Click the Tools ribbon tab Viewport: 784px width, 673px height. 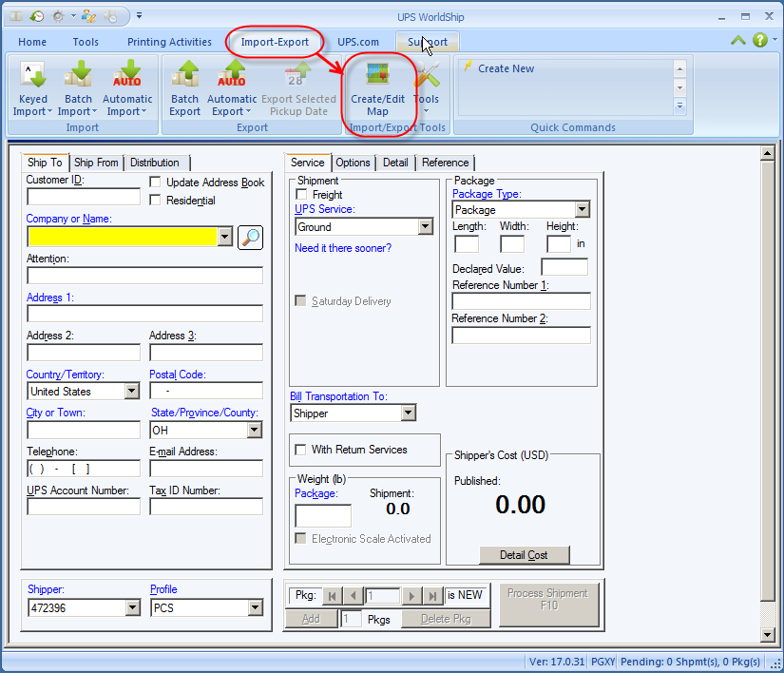(86, 42)
